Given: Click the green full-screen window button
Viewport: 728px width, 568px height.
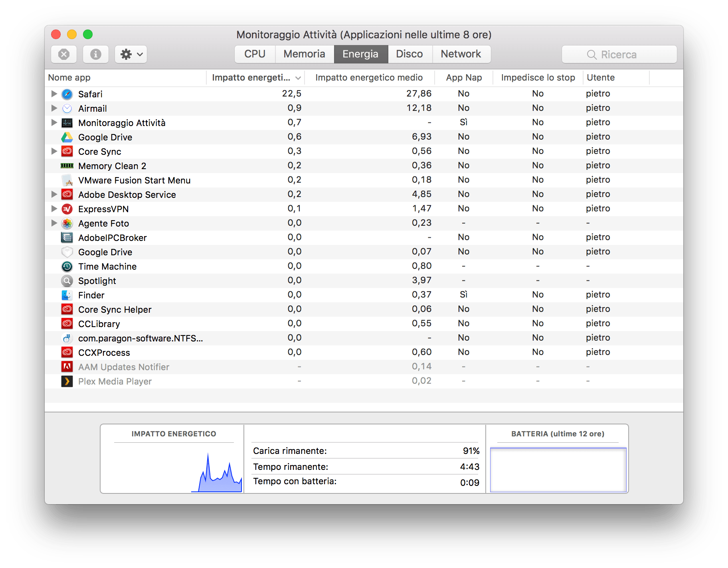Looking at the screenshot, I should click(88, 34).
